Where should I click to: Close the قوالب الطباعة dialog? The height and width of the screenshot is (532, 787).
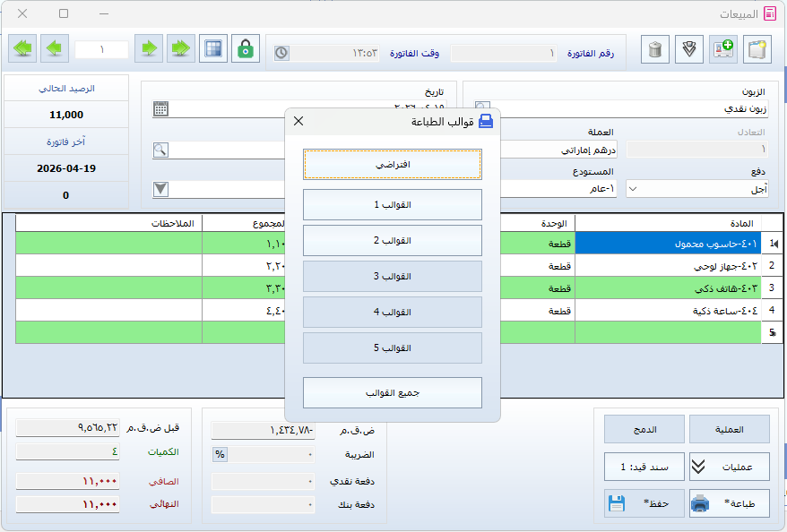[x=298, y=121]
